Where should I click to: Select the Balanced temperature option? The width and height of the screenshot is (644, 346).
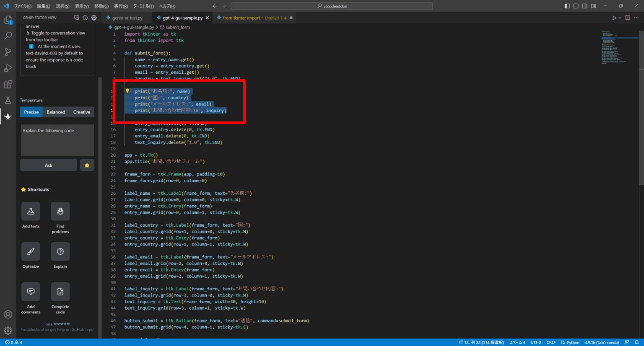[x=56, y=112]
